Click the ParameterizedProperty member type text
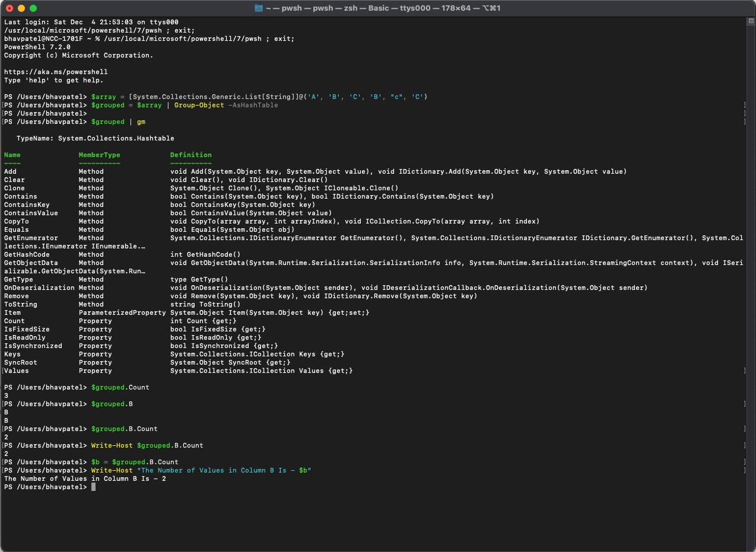 pyautogui.click(x=122, y=312)
